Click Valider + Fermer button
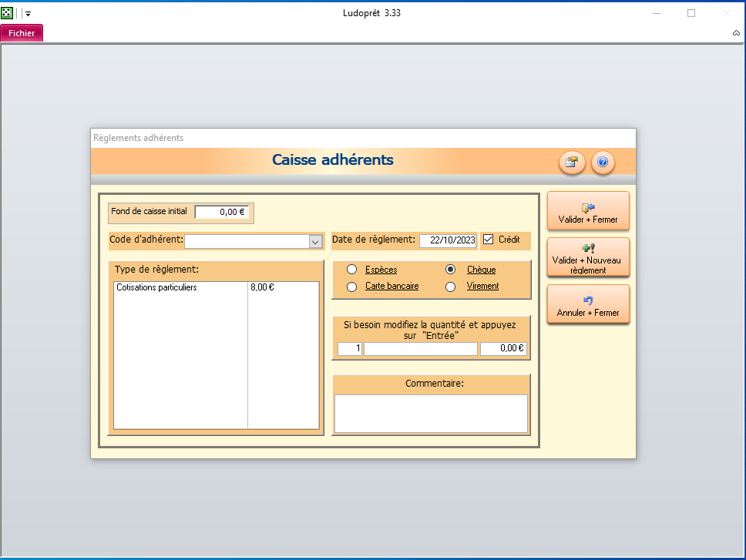This screenshot has height=560, width=746. [x=588, y=212]
